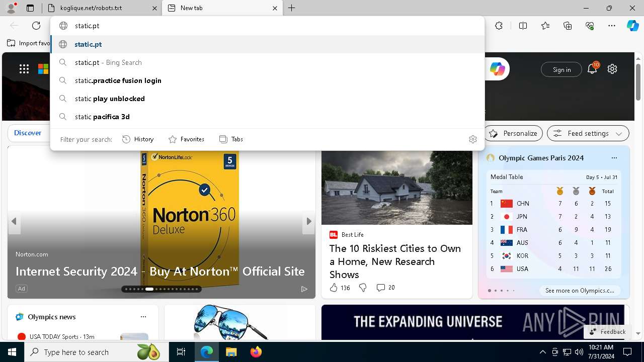Select the highlighted static.pt suggestion

(267, 44)
